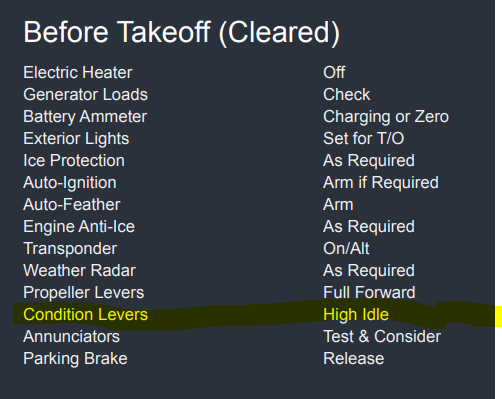502x399 pixels.
Task: Click the Before Takeoff (Cleared) heading
Action: (x=182, y=33)
